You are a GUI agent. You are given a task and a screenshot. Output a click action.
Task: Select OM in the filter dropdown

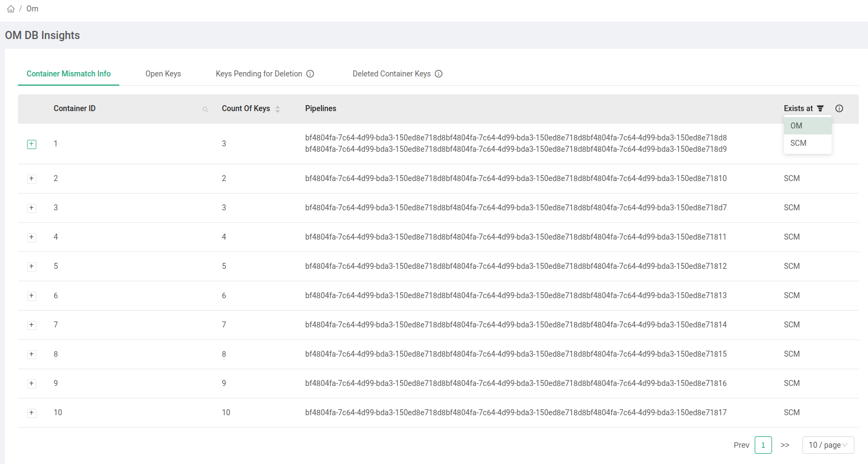pos(796,126)
